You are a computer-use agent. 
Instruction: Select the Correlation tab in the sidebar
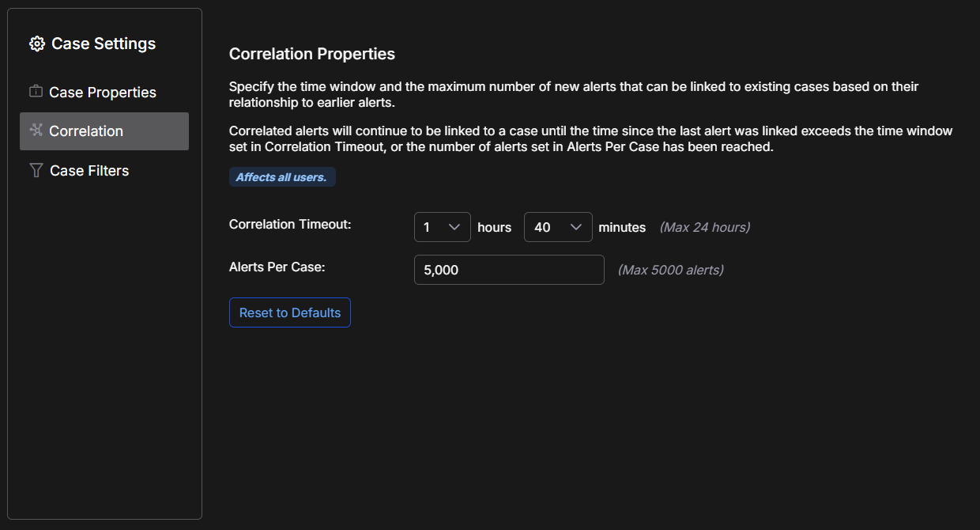tap(85, 131)
